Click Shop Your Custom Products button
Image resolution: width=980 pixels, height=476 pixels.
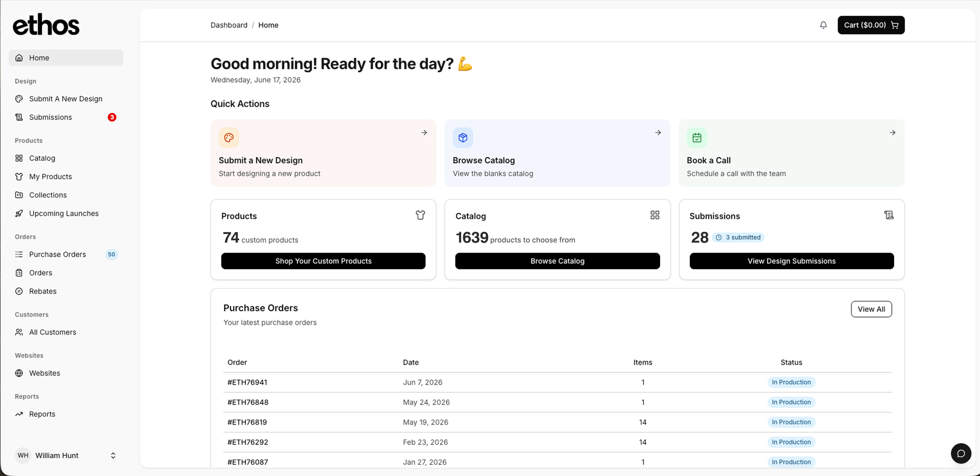(x=323, y=261)
